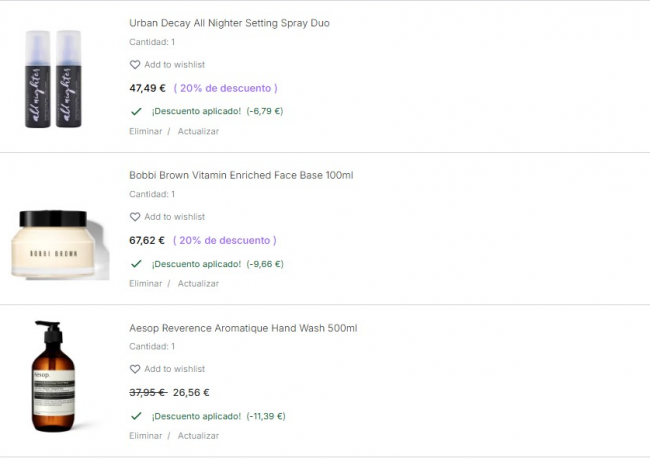The height and width of the screenshot is (462, 650).
Task: Click Add to wishlist text for Aesop
Action: [x=174, y=369]
